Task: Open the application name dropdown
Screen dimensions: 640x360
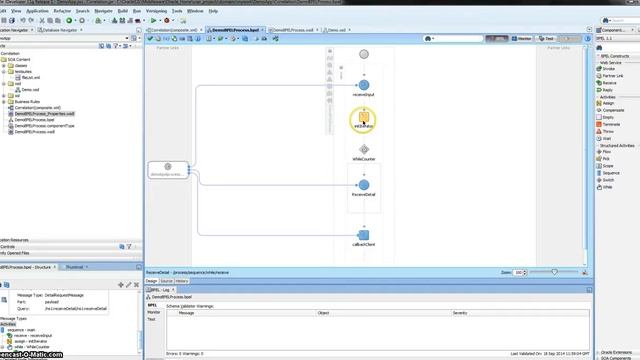Action: click(x=127, y=38)
